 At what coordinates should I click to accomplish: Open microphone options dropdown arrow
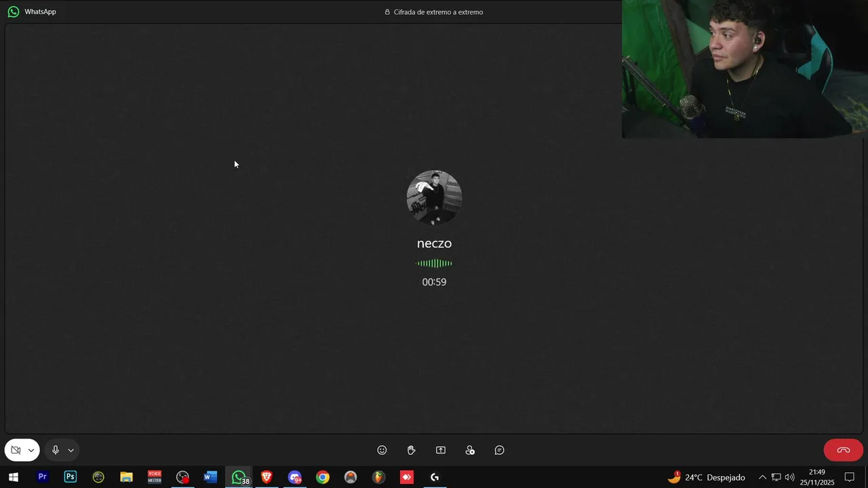click(x=71, y=450)
